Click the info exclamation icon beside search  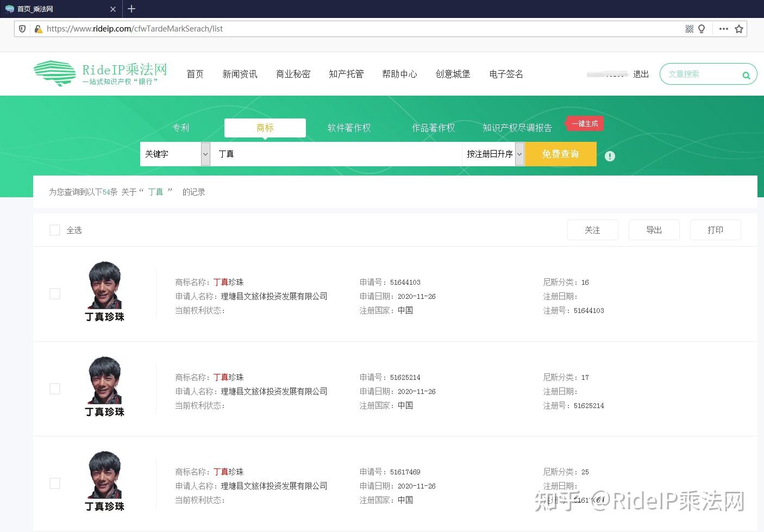(x=610, y=156)
